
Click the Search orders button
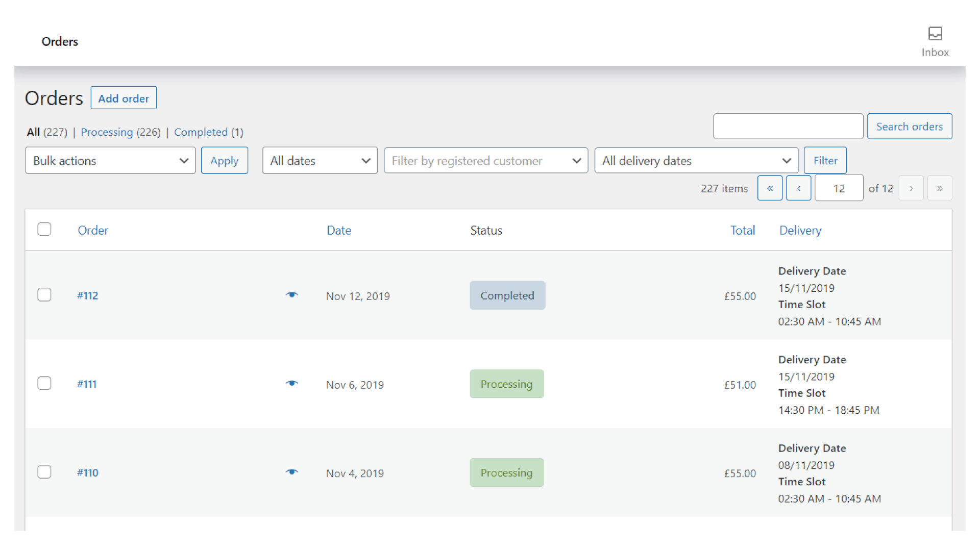910,126
